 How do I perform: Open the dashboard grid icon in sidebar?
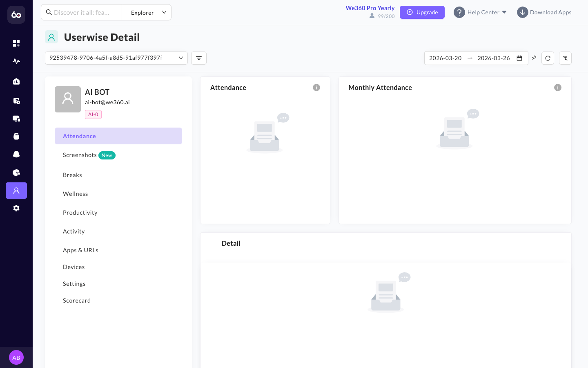tap(16, 43)
